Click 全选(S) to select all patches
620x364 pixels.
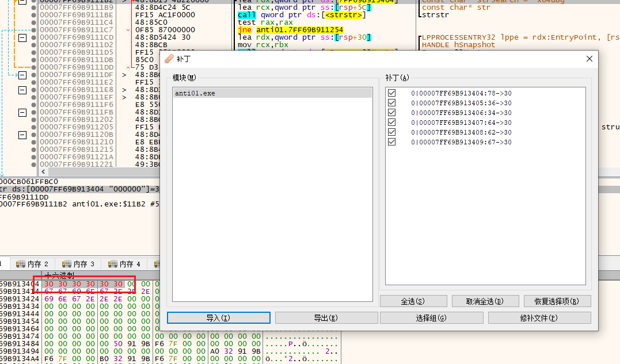(412, 301)
